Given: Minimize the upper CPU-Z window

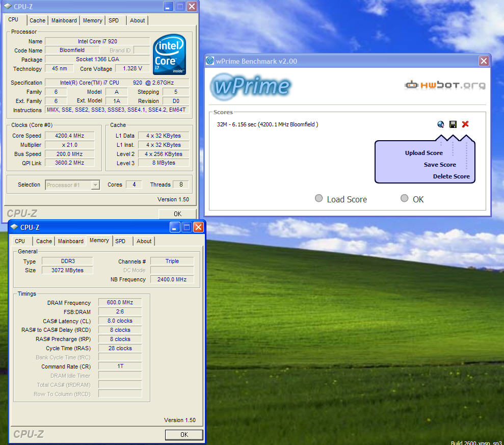Looking at the screenshot, I should point(168,7).
